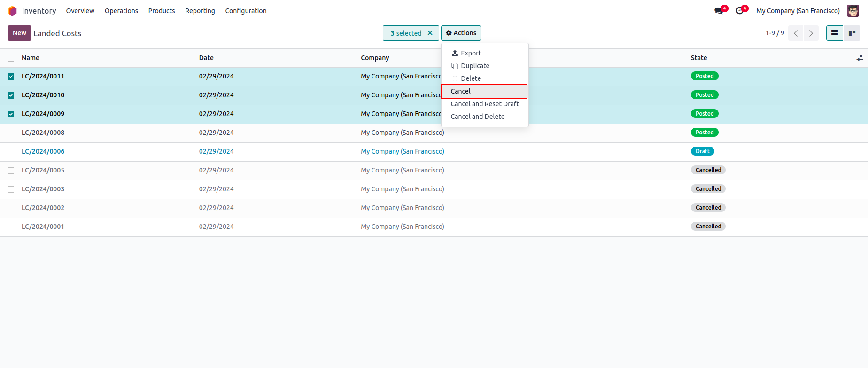The image size is (868, 368).
Task: Open the messages conversation icon
Action: (x=719, y=11)
